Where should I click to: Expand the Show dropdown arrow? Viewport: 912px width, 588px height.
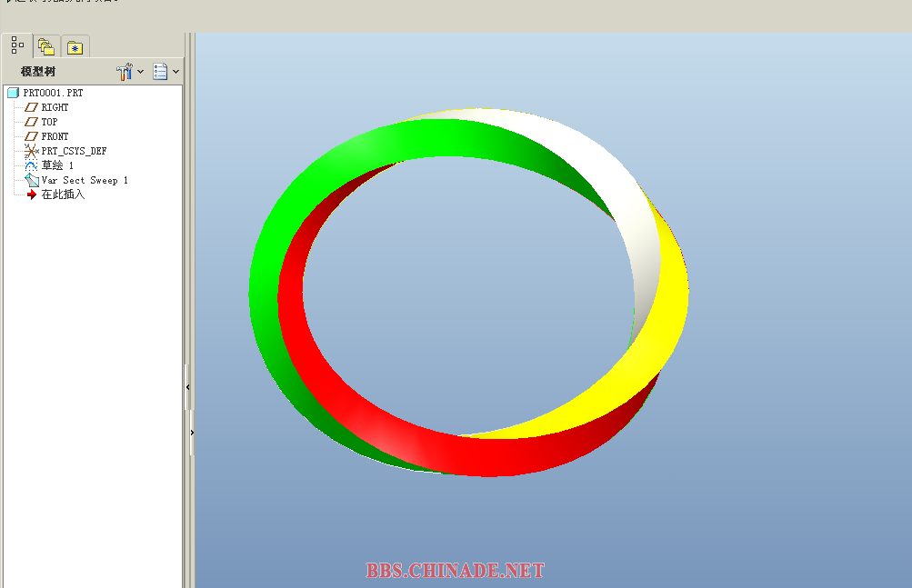pyautogui.click(x=175, y=72)
